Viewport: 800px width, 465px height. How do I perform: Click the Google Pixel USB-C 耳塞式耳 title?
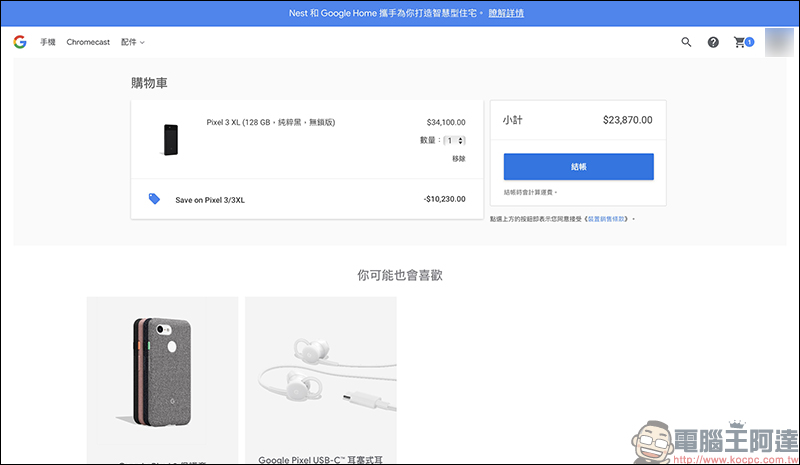pos(320,460)
